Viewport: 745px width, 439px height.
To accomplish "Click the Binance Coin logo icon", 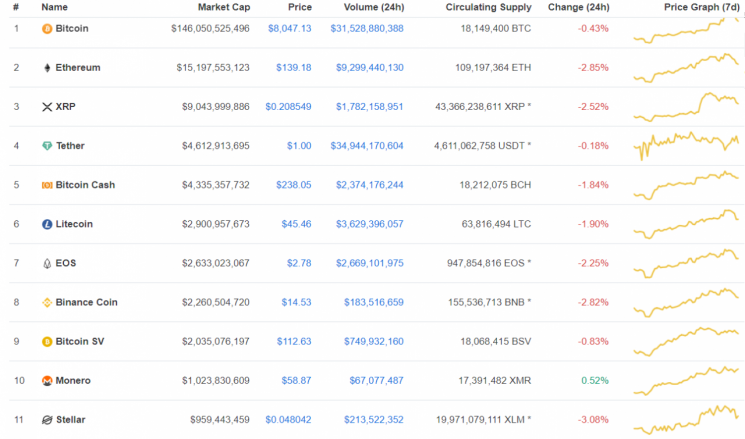I will [47, 302].
